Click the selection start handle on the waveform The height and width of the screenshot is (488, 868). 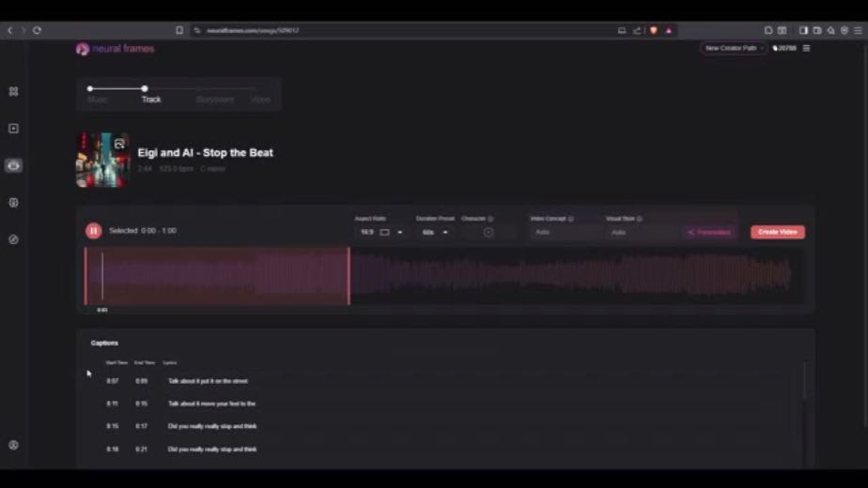click(x=85, y=276)
